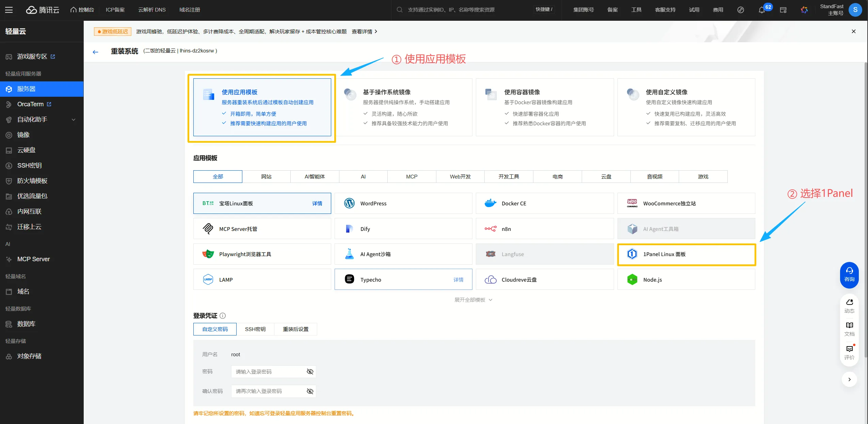Screen dimensions: 868x424
Task: Click the notification bell icon
Action: [x=761, y=10]
